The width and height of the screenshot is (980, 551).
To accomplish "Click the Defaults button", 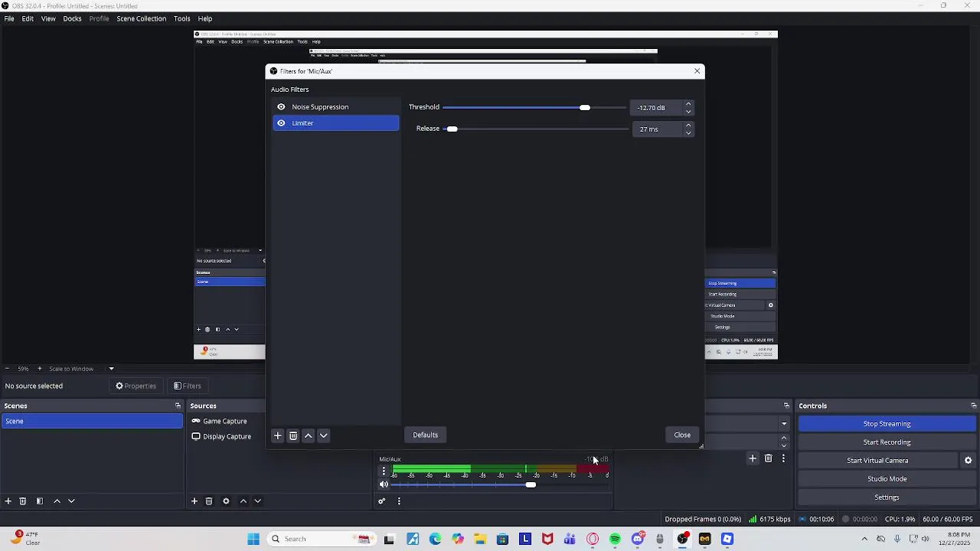I will click(425, 435).
